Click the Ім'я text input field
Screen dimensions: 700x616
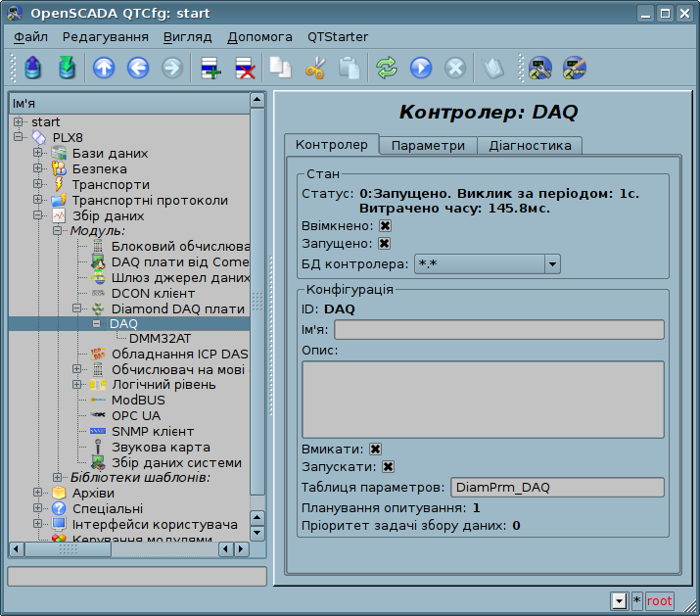(498, 329)
